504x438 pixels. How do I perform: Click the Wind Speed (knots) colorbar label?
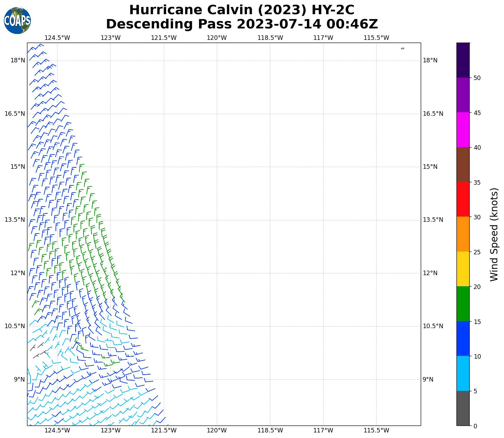(x=494, y=234)
